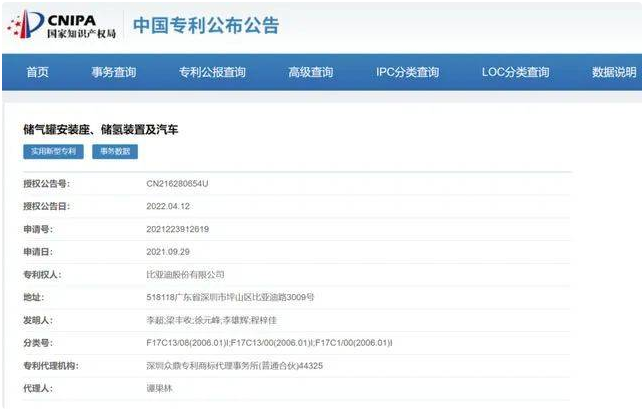Viewport: 644px width, 411px height.
Task: Click the 申请日 label
Action: click(x=38, y=252)
